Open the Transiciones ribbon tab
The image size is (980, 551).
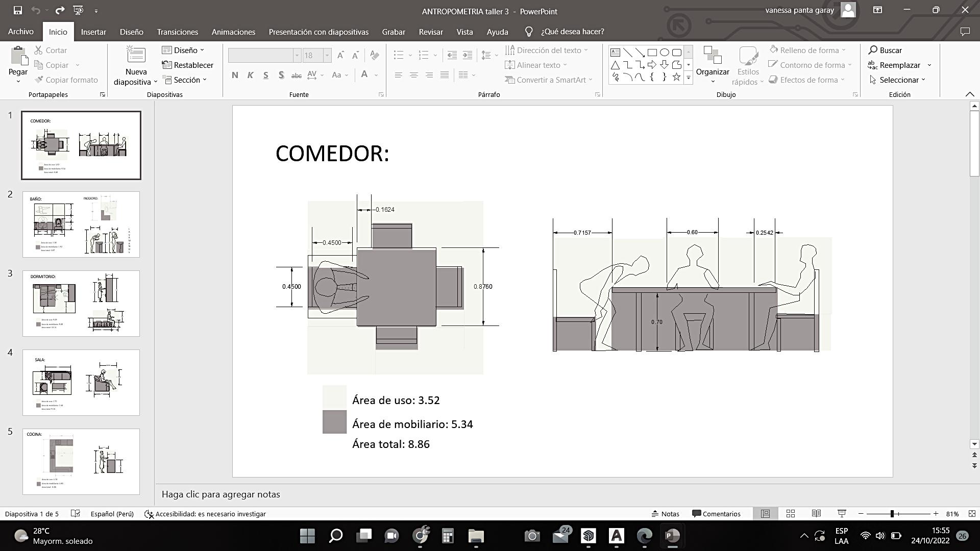177,32
